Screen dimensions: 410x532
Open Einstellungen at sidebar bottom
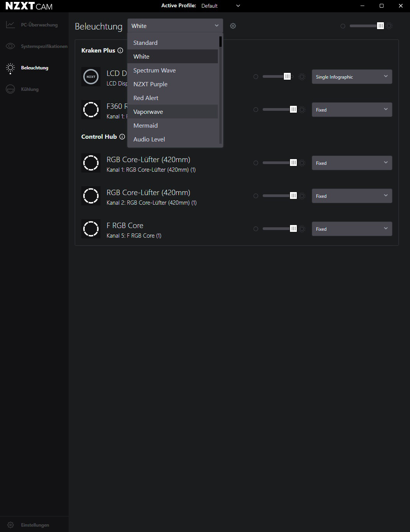[x=34, y=525]
